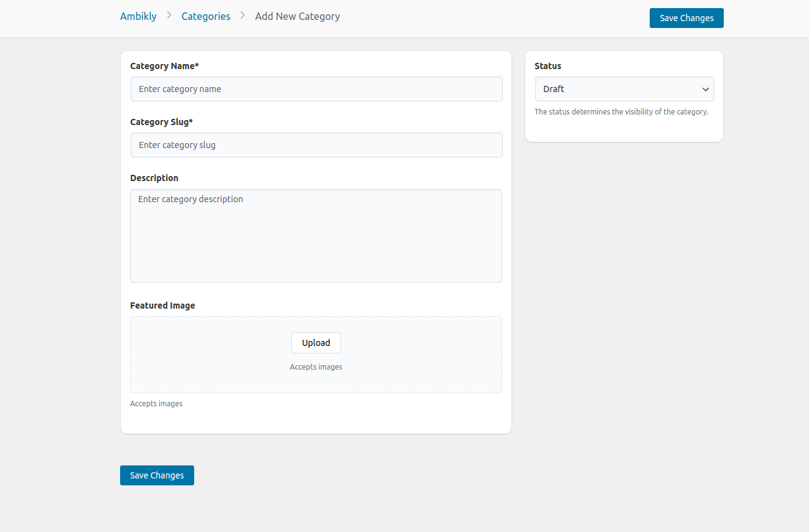809x532 pixels.
Task: Click Save Changes button below the form
Action: pos(157,475)
